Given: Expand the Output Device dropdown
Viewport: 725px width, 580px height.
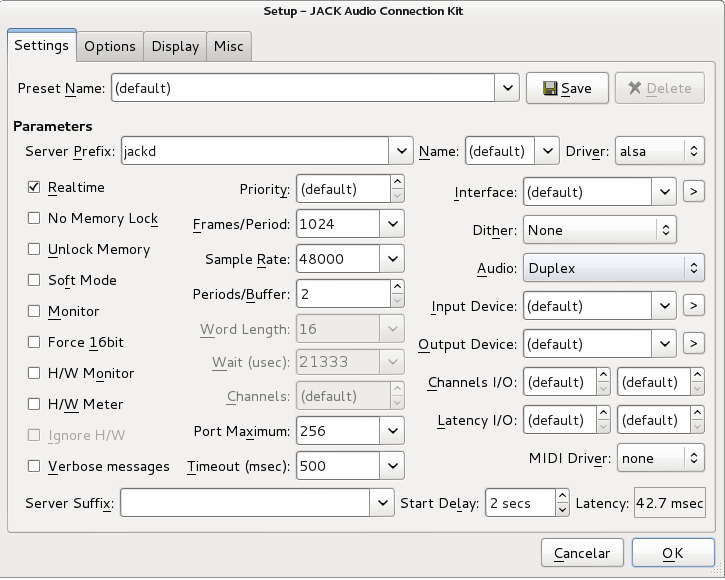Looking at the screenshot, I should (664, 343).
